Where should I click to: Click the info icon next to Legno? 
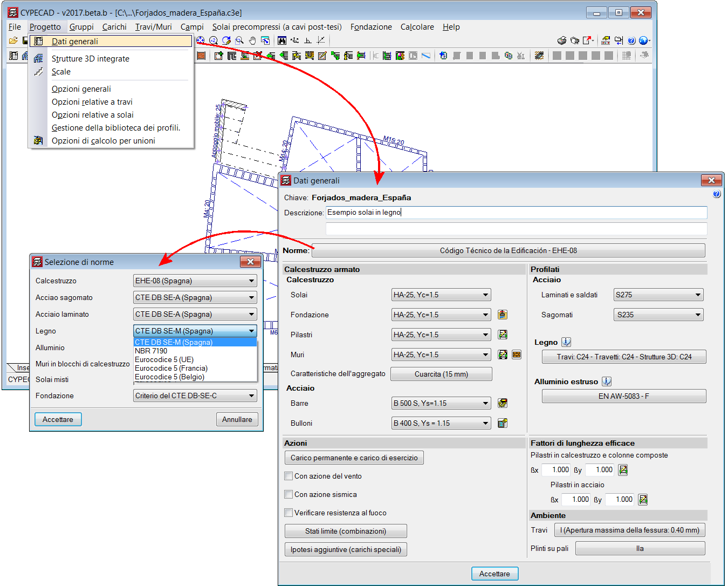(566, 342)
